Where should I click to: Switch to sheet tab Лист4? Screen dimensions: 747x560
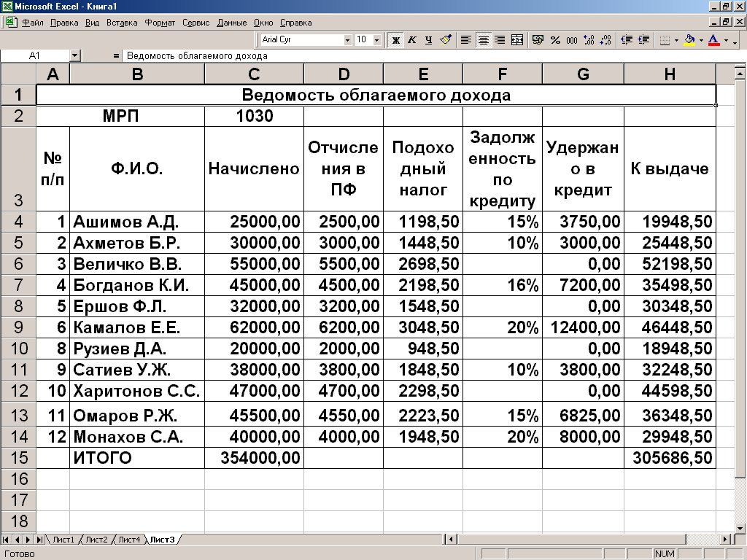[x=129, y=540]
